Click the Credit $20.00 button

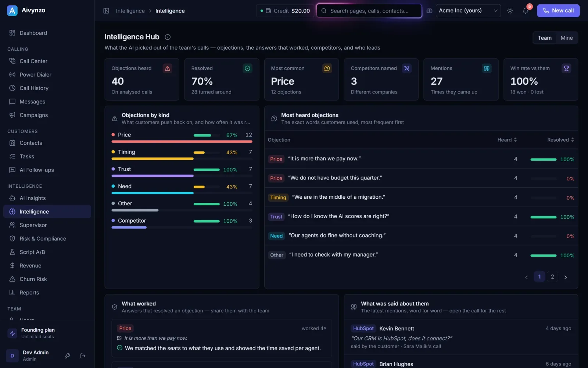point(285,11)
